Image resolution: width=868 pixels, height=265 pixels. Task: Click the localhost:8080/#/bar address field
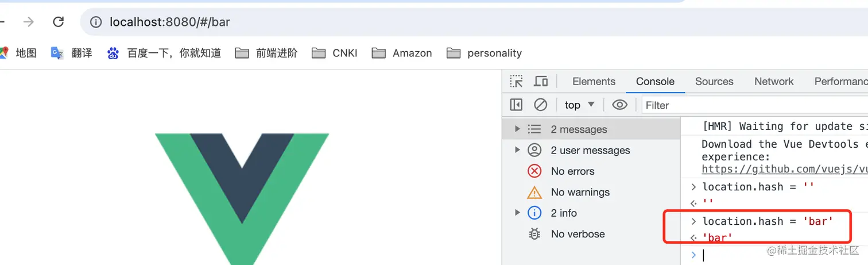(x=474, y=22)
